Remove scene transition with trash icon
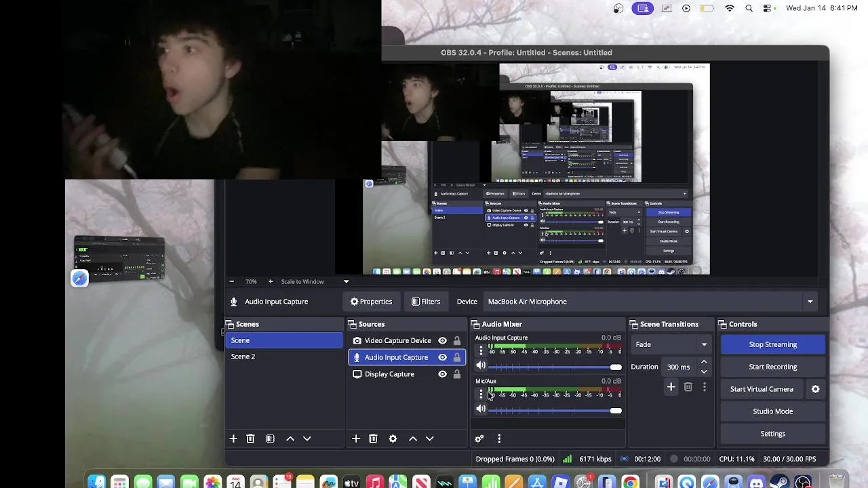 coord(688,387)
